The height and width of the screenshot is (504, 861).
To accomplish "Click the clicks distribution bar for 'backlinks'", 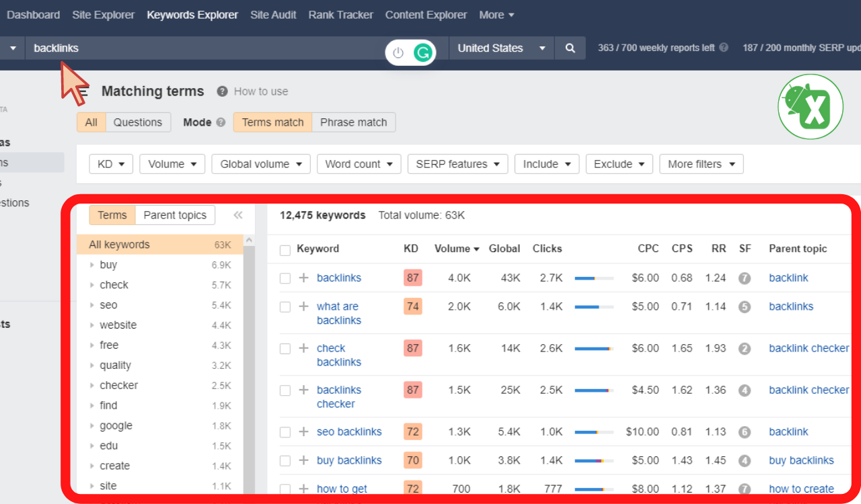I will (594, 278).
